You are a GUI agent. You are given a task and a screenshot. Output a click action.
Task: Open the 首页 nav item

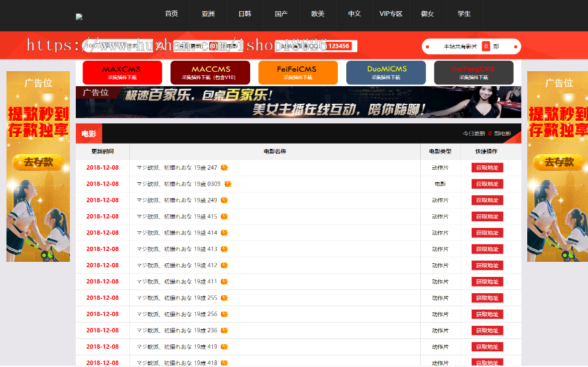click(x=171, y=14)
